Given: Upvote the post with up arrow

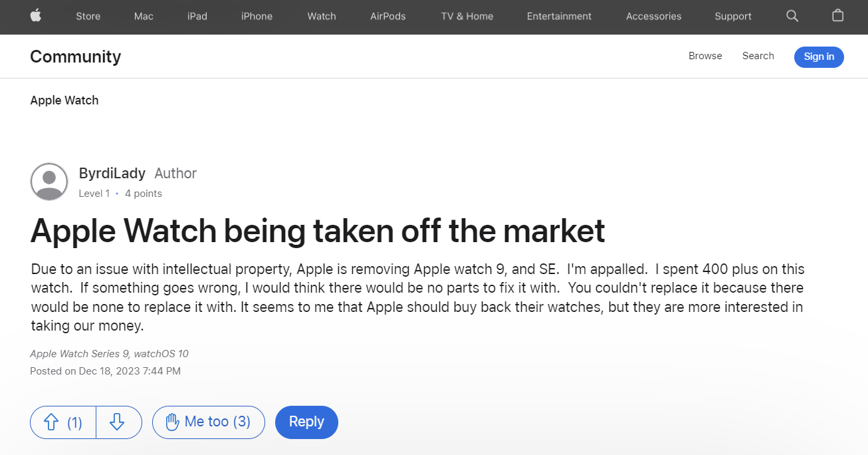Looking at the screenshot, I should 63,422.
